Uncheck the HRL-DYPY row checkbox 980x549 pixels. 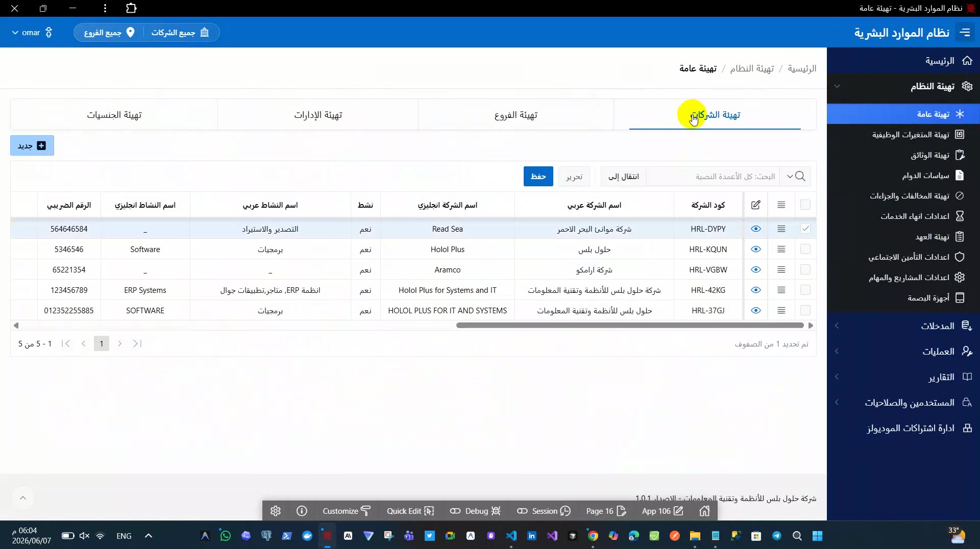[805, 229]
